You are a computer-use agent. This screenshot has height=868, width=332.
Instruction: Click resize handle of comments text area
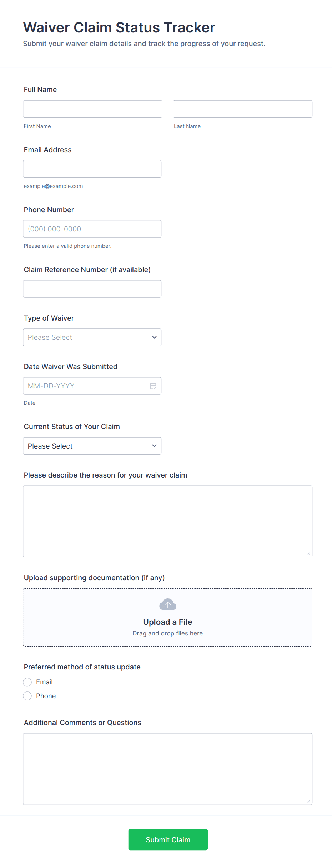click(x=309, y=801)
